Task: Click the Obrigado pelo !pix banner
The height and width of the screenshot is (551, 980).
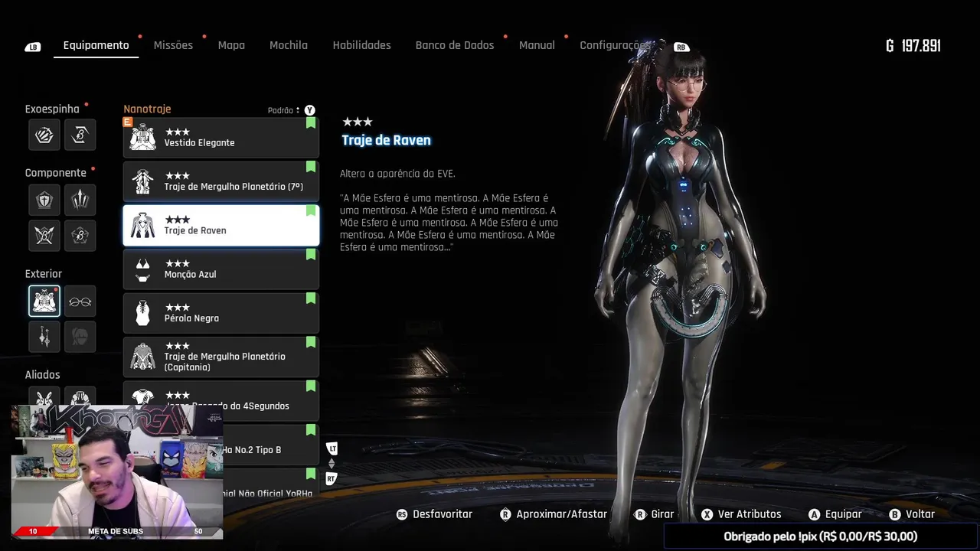Action: click(821, 536)
